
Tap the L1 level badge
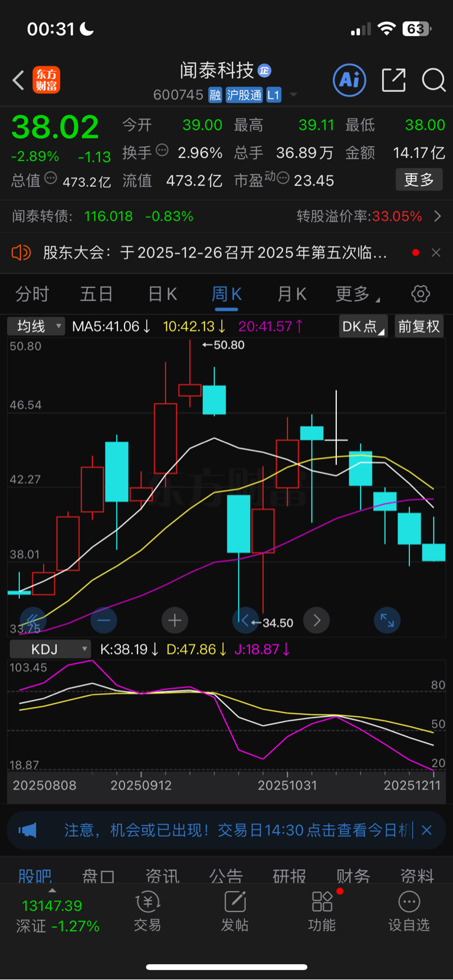point(274,95)
